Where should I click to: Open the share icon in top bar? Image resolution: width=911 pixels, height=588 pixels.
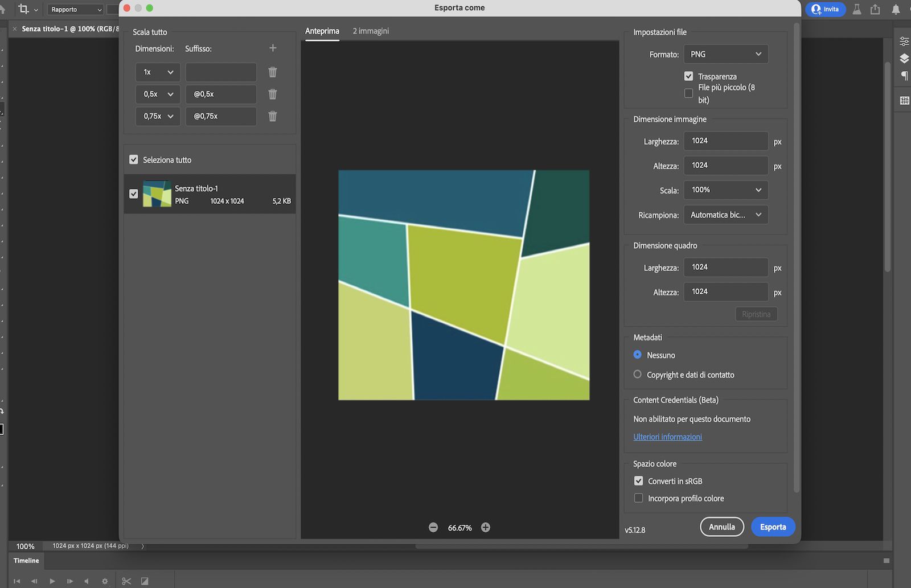(x=875, y=9)
